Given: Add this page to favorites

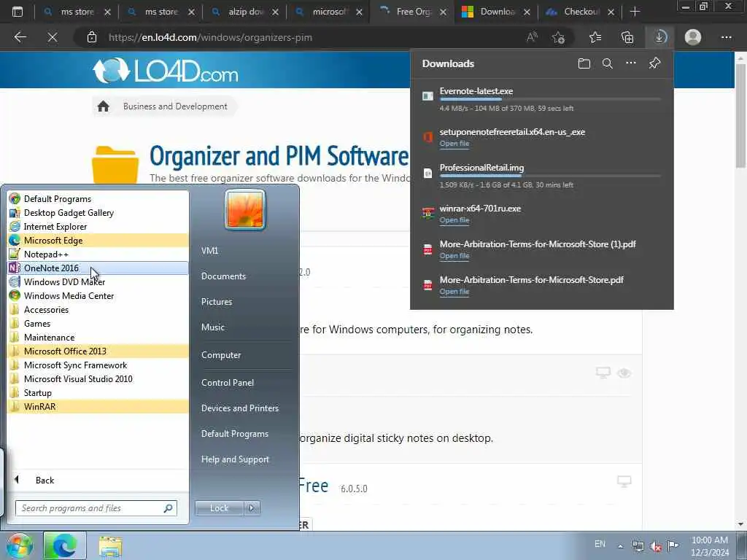Looking at the screenshot, I should 558,37.
